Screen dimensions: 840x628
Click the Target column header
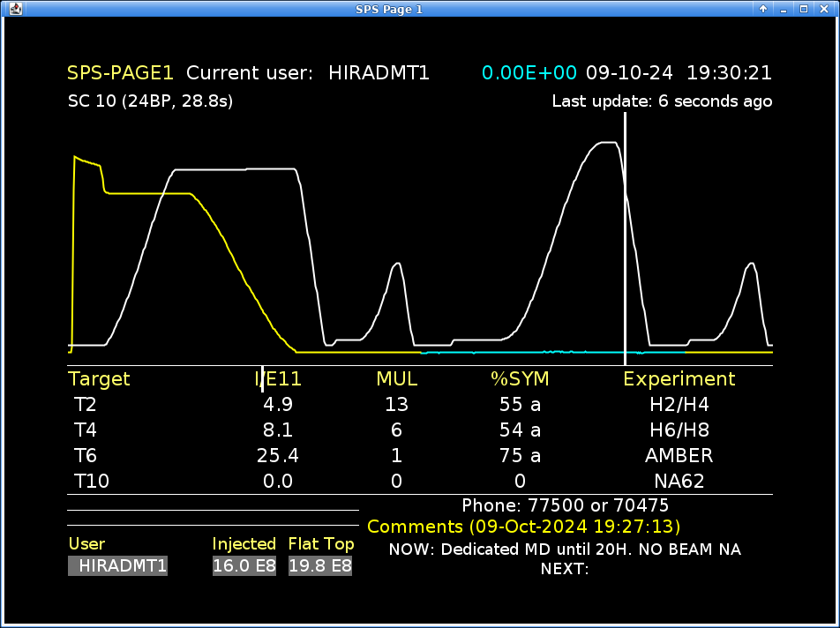99,379
